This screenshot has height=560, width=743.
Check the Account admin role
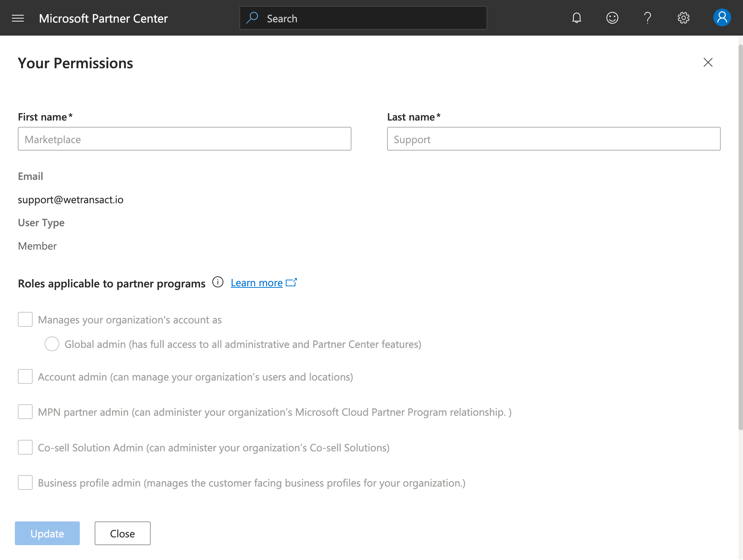click(x=25, y=376)
